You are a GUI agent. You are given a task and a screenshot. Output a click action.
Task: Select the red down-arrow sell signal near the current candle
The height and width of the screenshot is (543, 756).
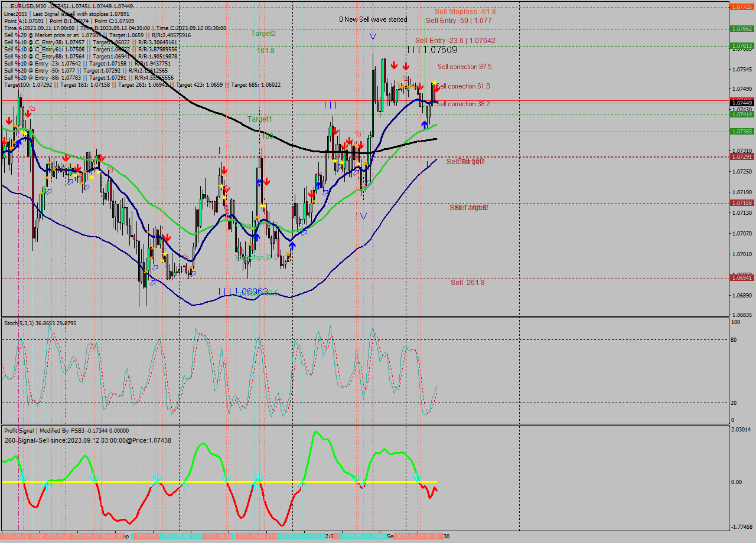[437, 89]
